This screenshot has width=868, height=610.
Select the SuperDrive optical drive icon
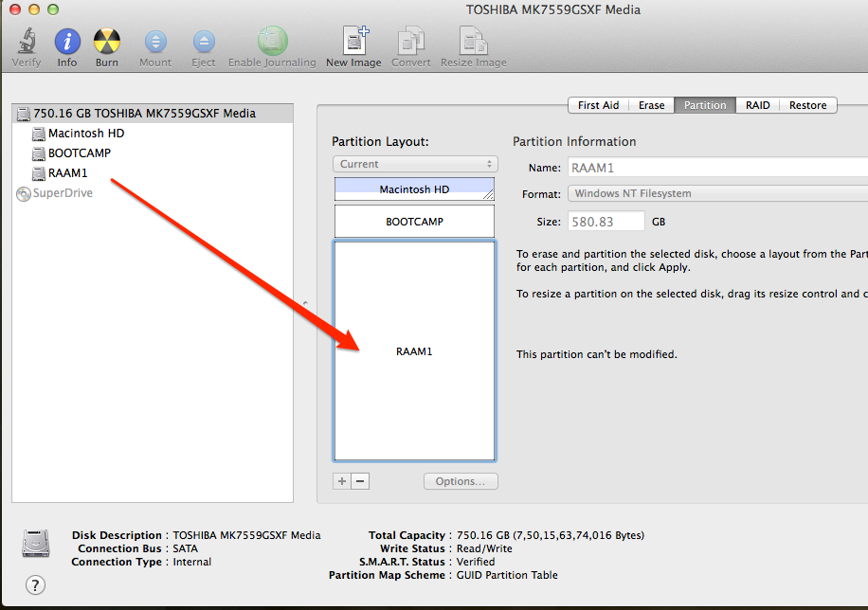coord(24,194)
